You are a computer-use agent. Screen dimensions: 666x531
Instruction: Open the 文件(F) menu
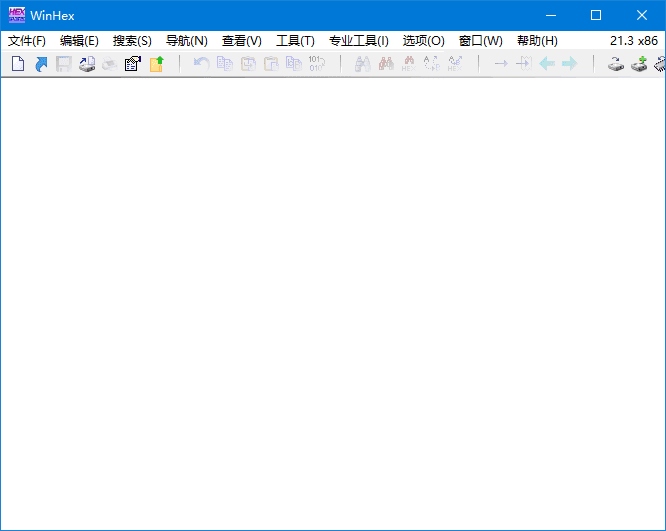coord(27,41)
